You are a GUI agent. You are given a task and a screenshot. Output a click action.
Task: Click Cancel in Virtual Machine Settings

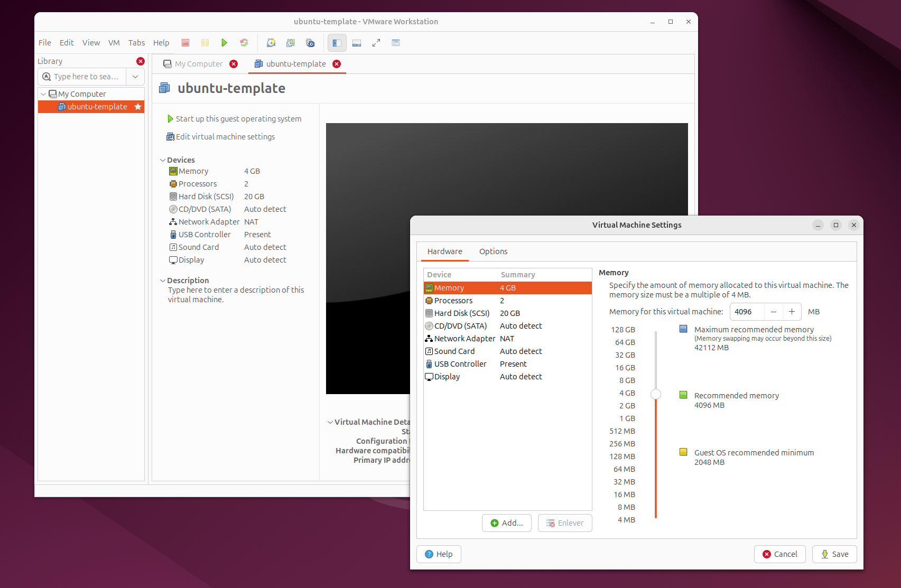780,554
